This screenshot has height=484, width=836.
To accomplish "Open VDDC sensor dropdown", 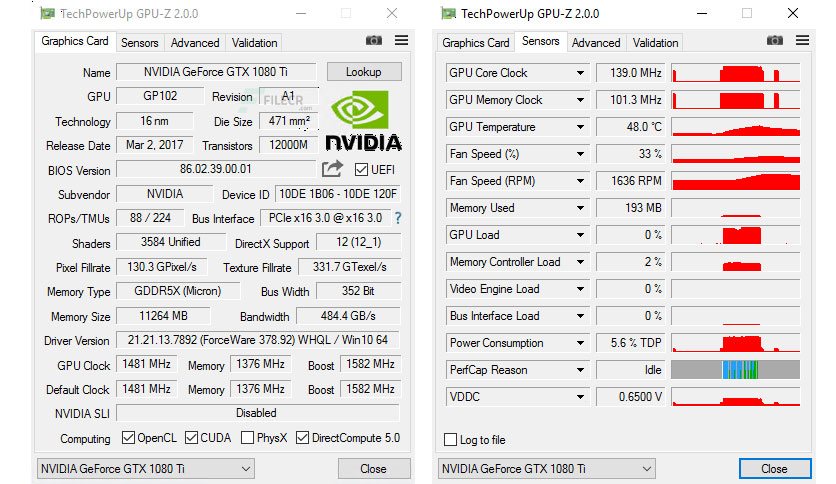I will 580,397.
